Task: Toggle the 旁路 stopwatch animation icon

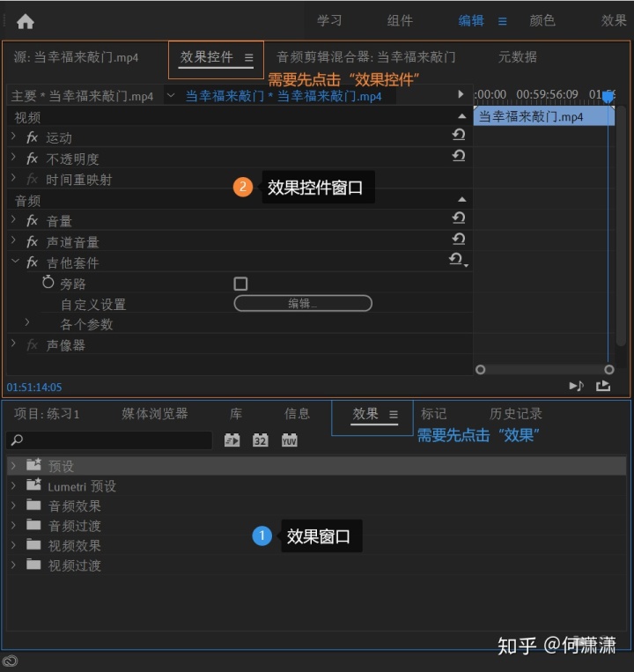Action: point(48,282)
